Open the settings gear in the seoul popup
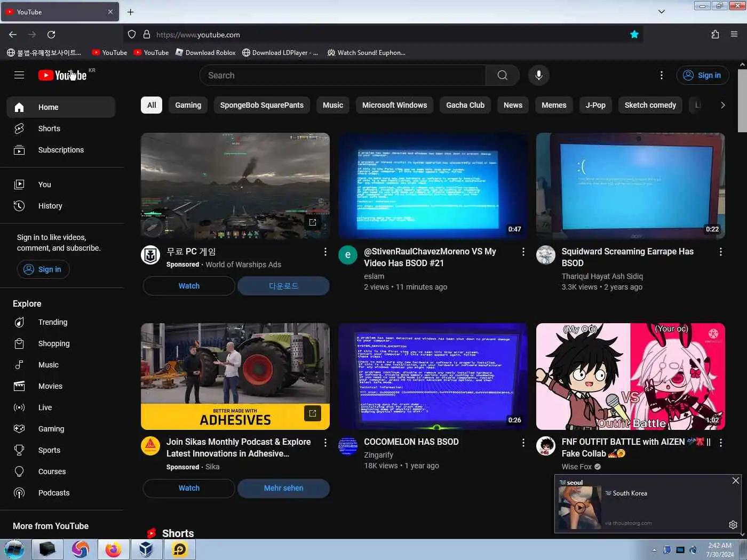This screenshot has height=560, width=747. (733, 525)
